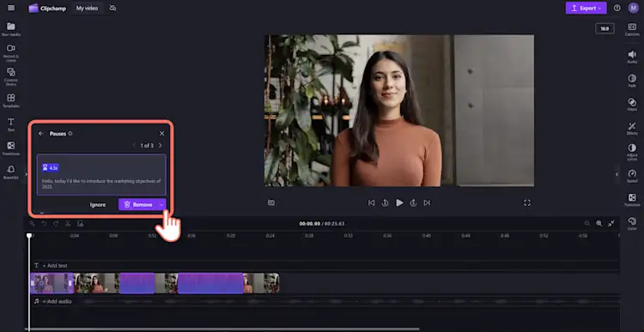Enter fullscreen preview mode
The width and height of the screenshot is (644, 332).
(x=527, y=202)
